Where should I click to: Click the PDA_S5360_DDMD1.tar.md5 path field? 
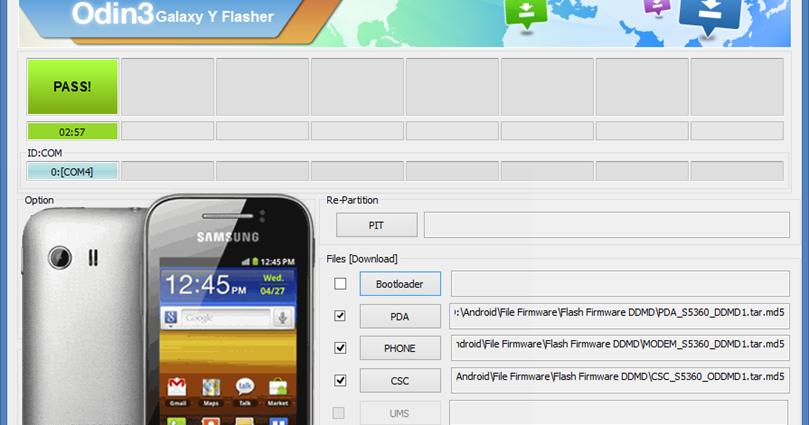point(620,316)
